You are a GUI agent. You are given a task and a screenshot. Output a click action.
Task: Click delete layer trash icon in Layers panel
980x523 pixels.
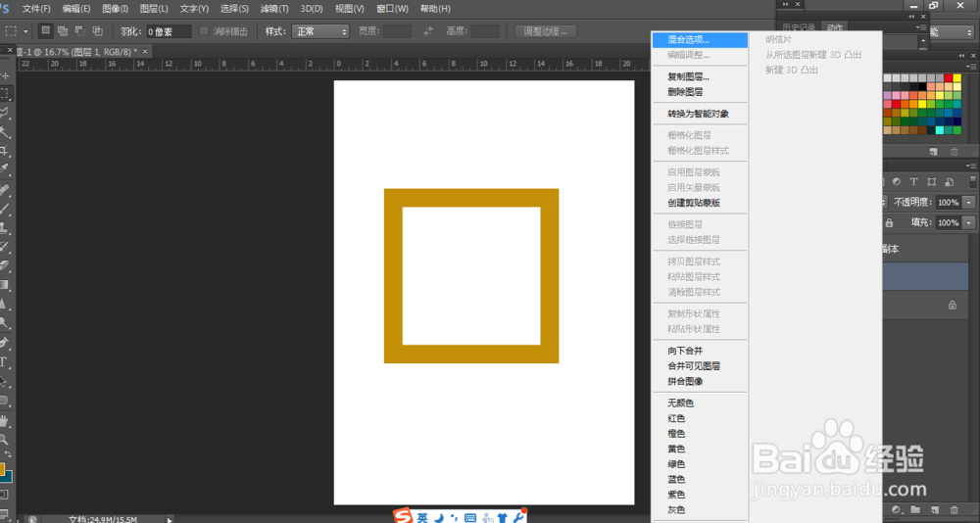click(955, 510)
